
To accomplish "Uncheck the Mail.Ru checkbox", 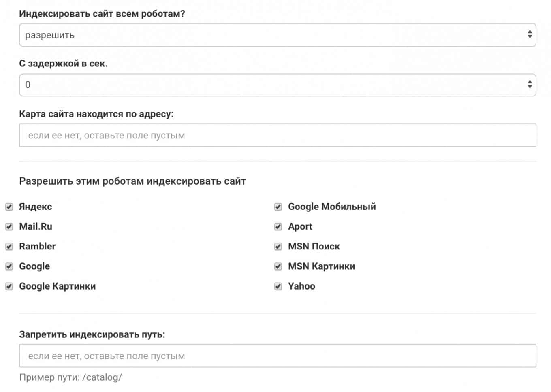I will coord(9,227).
